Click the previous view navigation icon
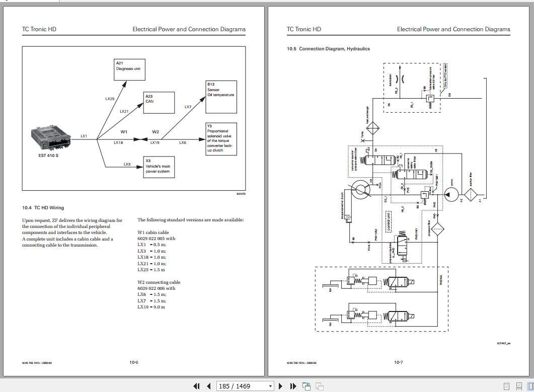 click(307, 386)
